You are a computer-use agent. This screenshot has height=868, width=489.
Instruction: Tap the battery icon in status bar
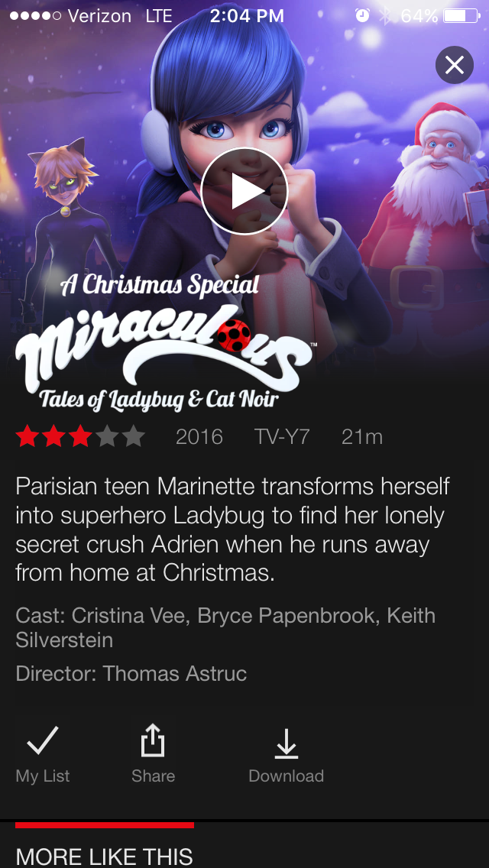pos(461,16)
